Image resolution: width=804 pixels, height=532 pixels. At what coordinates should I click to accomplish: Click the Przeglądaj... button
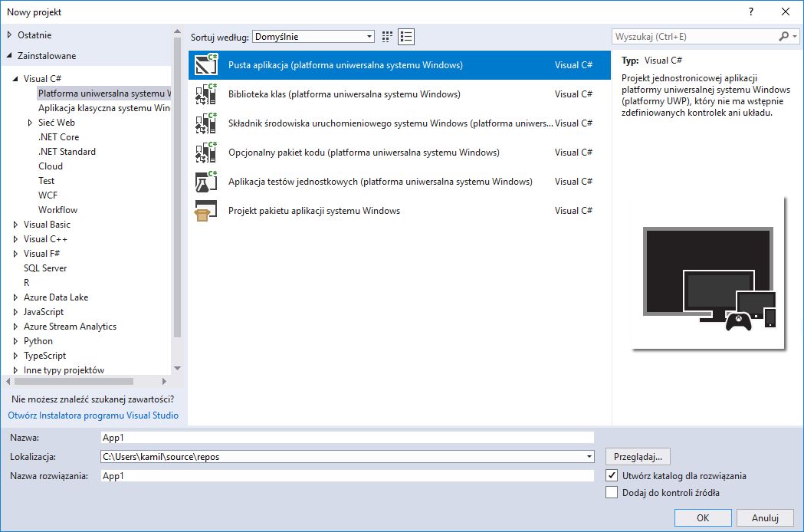click(638, 457)
